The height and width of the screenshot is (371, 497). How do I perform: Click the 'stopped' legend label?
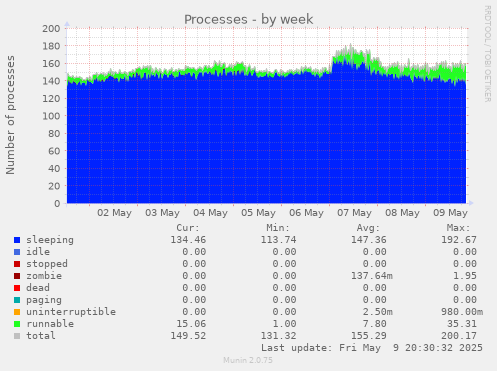pyautogui.click(x=47, y=264)
